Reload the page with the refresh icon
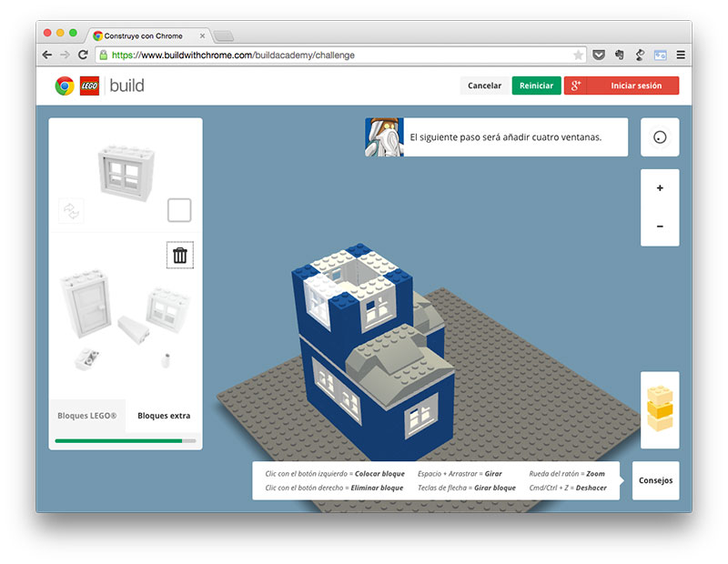728x564 pixels. pos(83,55)
